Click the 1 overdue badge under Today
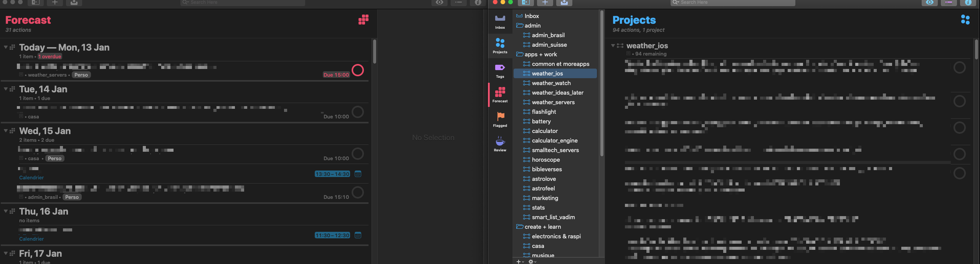980x264 pixels. tap(50, 57)
